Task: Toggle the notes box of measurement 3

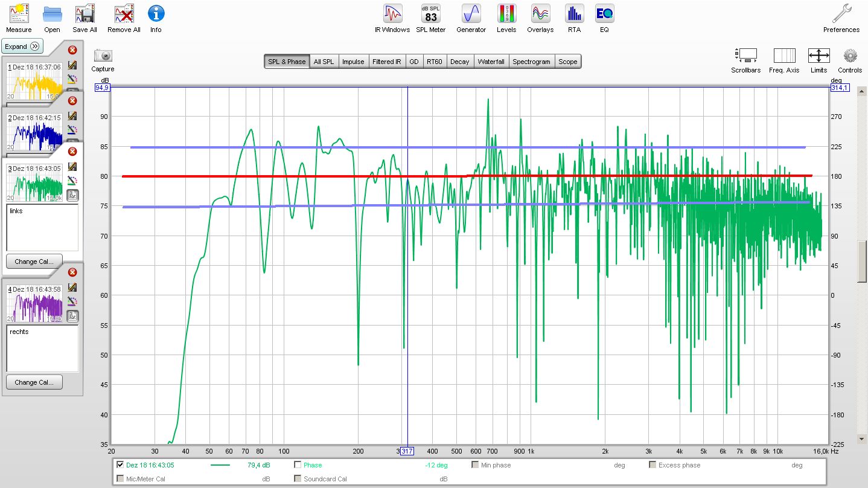Action: 72,194
